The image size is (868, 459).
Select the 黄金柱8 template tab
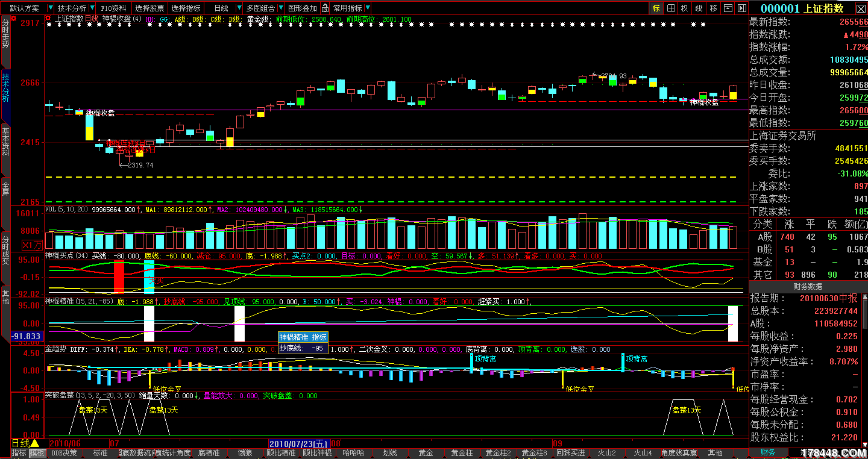(x=534, y=453)
